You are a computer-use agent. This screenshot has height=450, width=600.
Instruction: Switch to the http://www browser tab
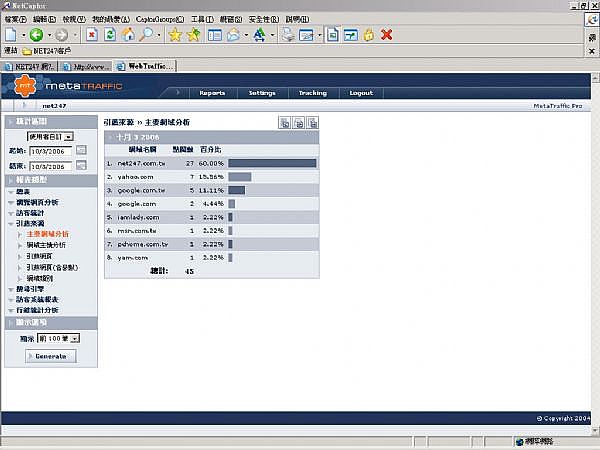86,67
